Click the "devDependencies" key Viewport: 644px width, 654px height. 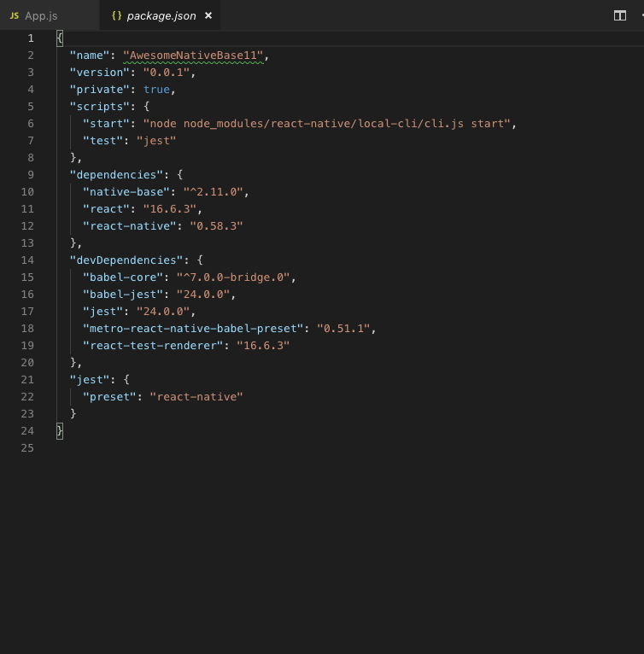tap(126, 260)
